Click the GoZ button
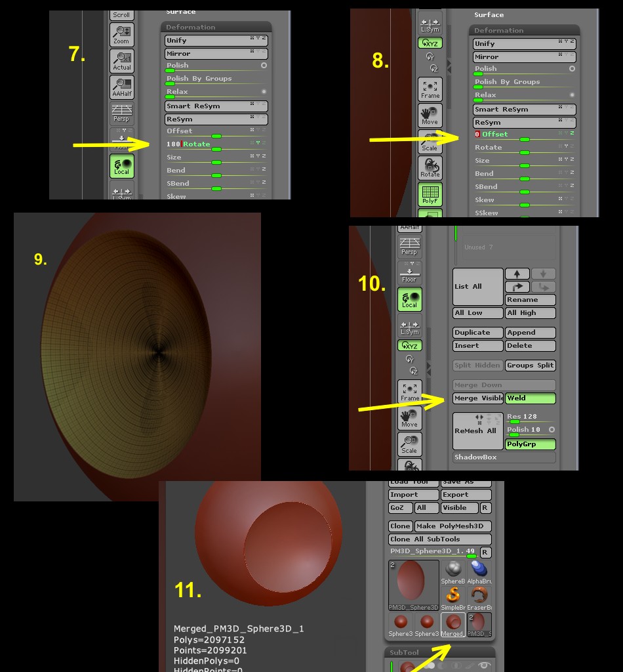 tap(401, 508)
